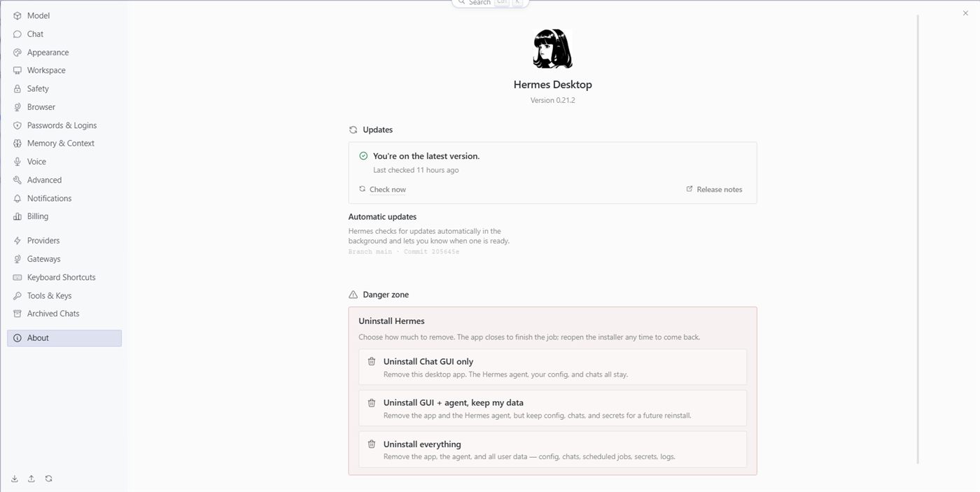Go to the Keyboard Shortcuts page
This screenshot has height=492, width=980.
point(64,277)
